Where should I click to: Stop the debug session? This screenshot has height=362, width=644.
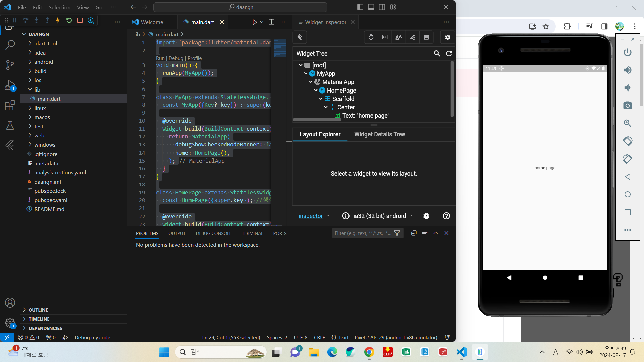pyautogui.click(x=80, y=21)
